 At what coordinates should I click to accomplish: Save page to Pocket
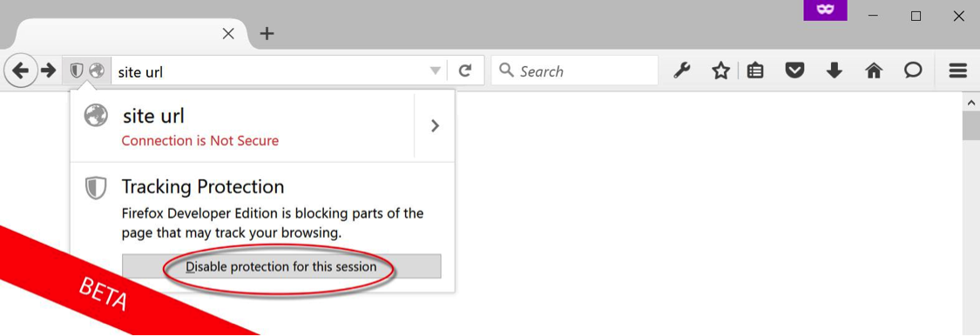coord(794,71)
